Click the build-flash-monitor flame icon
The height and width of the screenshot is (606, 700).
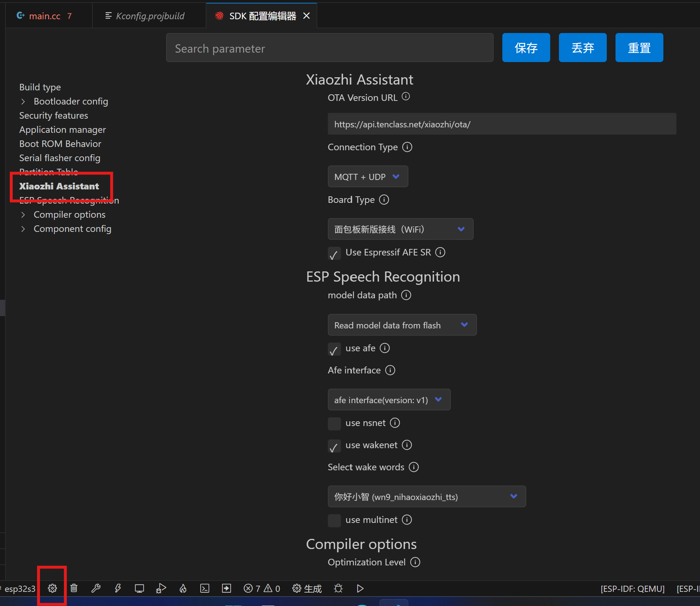click(183, 588)
